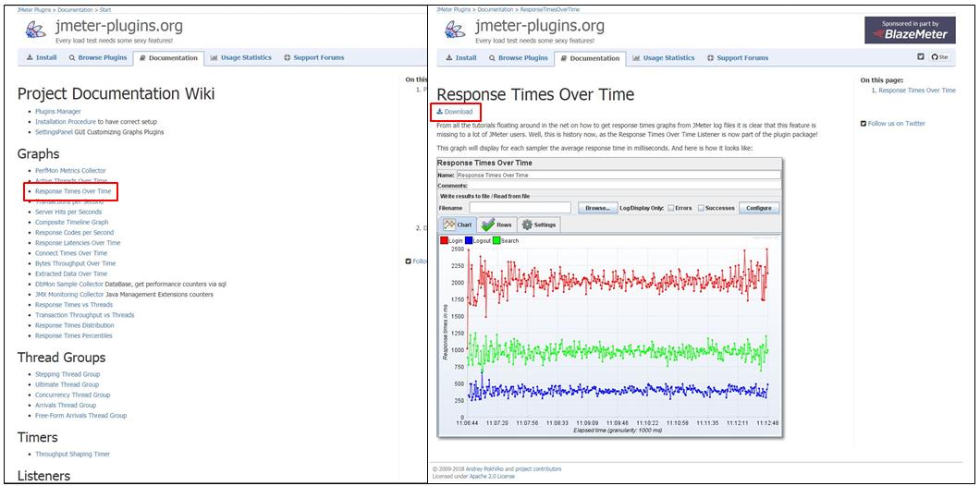Open the BlazeMeter sponsor banner

point(910,30)
